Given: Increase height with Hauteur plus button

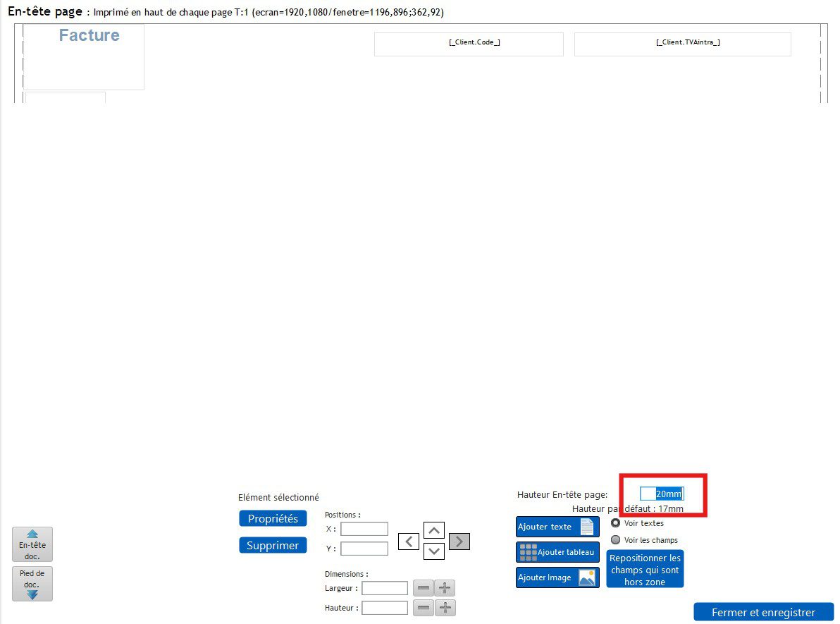Looking at the screenshot, I should 445,608.
